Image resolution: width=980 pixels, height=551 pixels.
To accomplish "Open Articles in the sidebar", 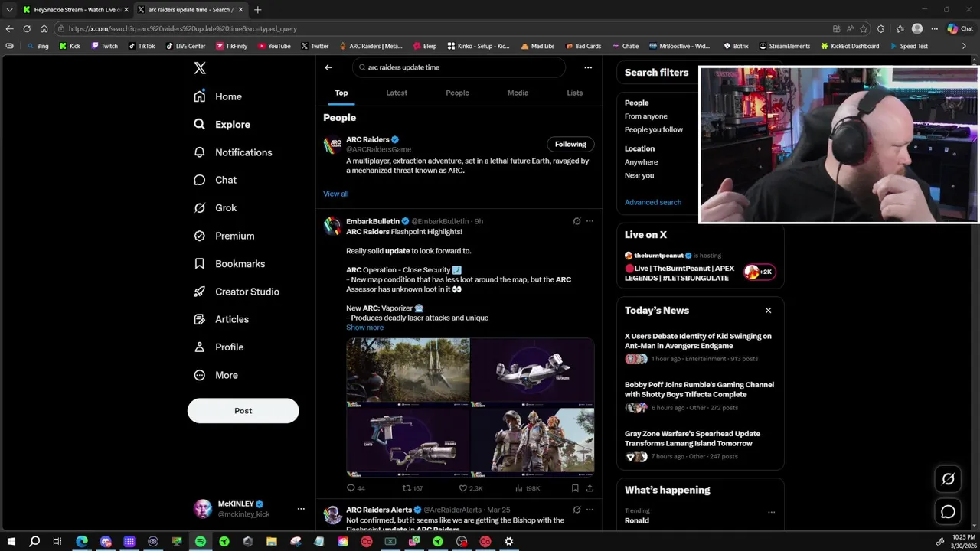I will click(221, 319).
